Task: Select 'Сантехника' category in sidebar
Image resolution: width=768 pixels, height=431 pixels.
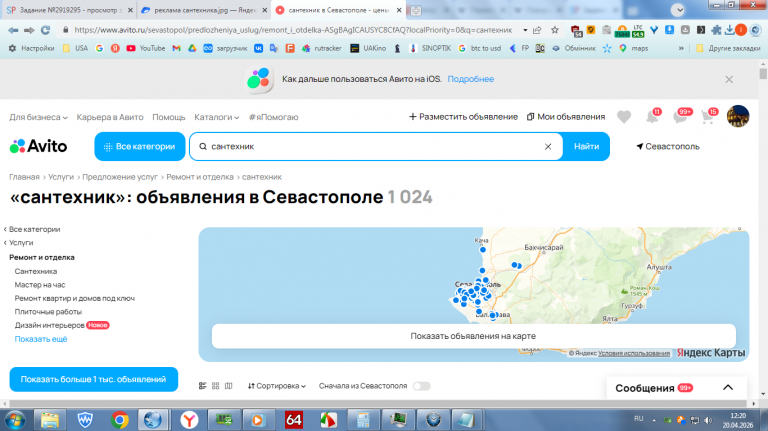Action: click(36, 271)
